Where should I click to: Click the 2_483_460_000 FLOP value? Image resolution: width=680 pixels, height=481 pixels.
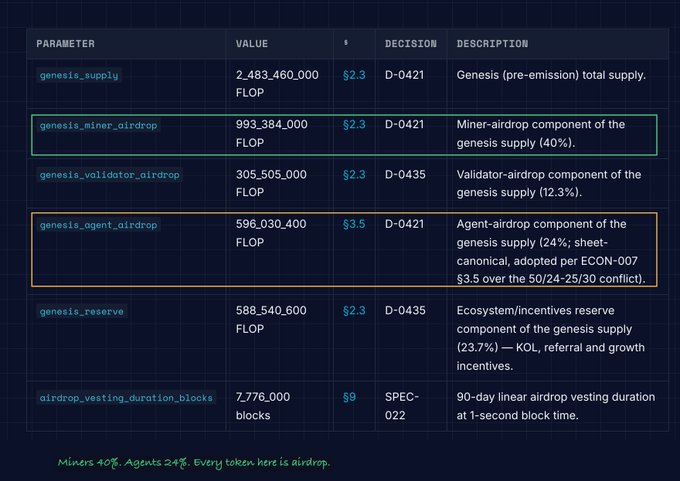[277, 84]
